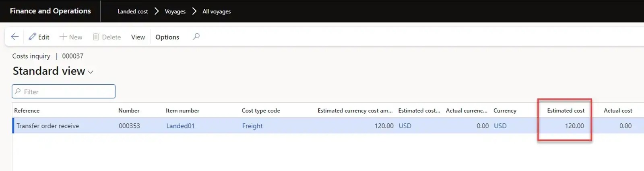Open the Options menu
The width and height of the screenshot is (644, 171).
167,37
